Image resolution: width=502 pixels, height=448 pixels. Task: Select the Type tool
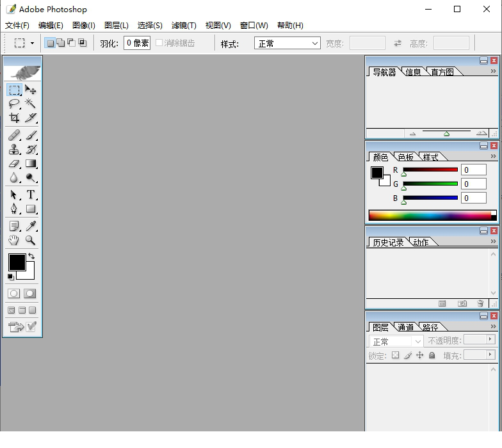click(x=31, y=195)
